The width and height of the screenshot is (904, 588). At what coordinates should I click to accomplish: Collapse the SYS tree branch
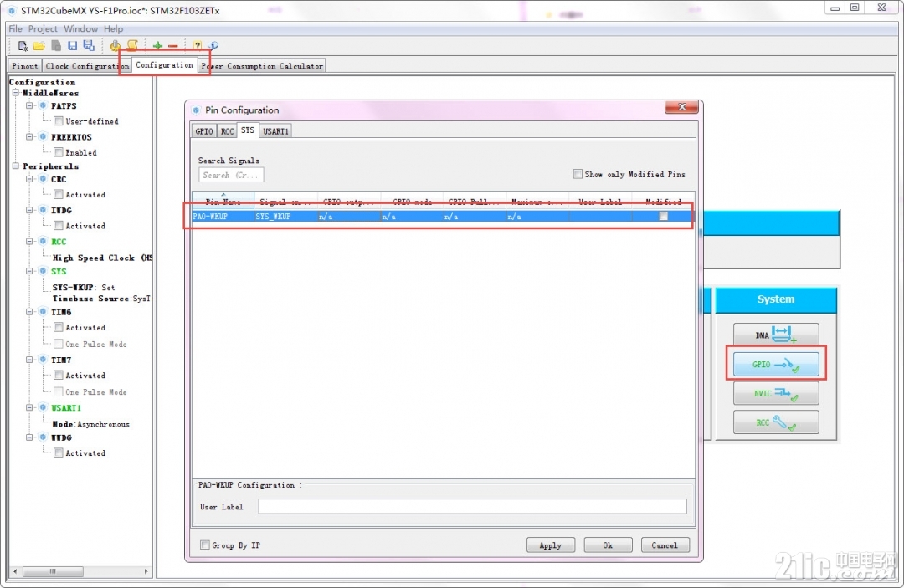(29, 271)
